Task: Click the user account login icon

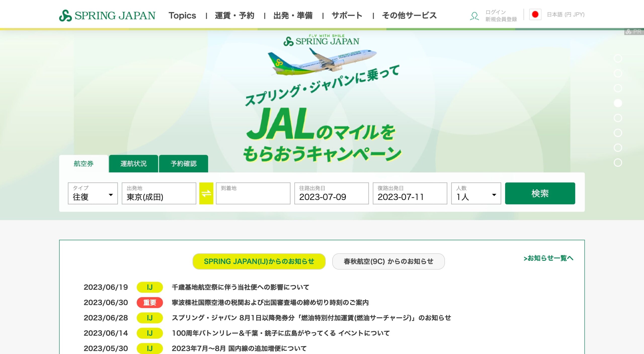Action: click(x=474, y=16)
